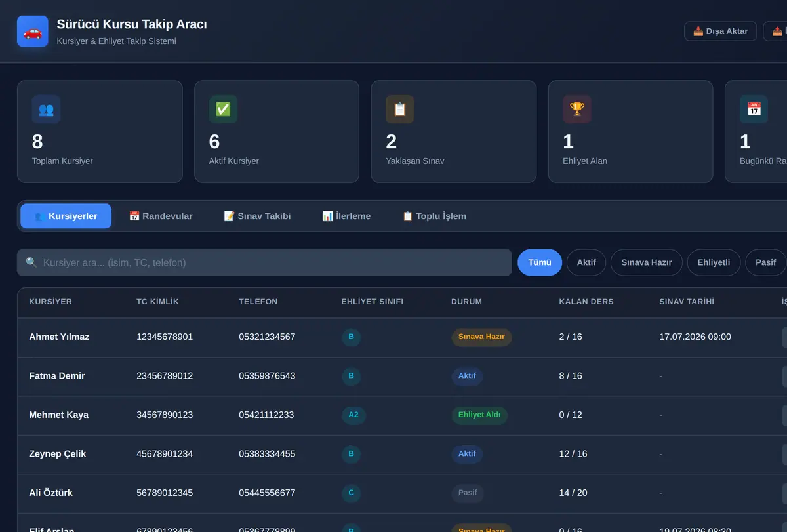Click the name Ali Öztürk
This screenshot has height=532, width=787.
pyautogui.click(x=51, y=493)
